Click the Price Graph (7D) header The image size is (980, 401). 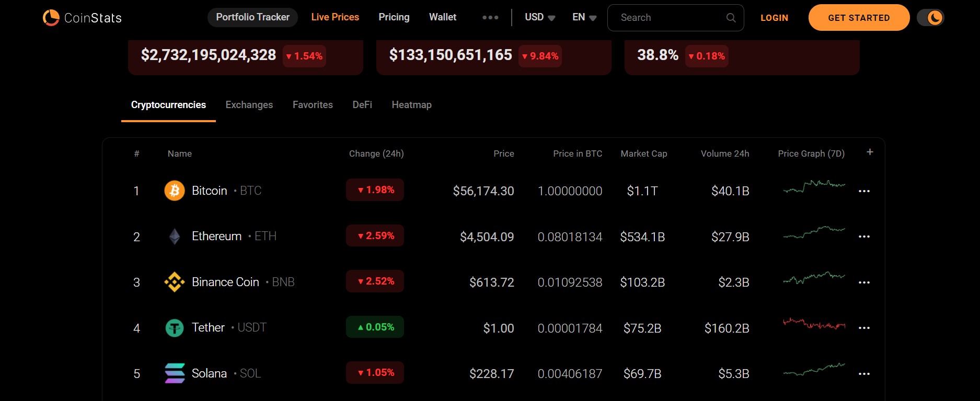click(811, 154)
